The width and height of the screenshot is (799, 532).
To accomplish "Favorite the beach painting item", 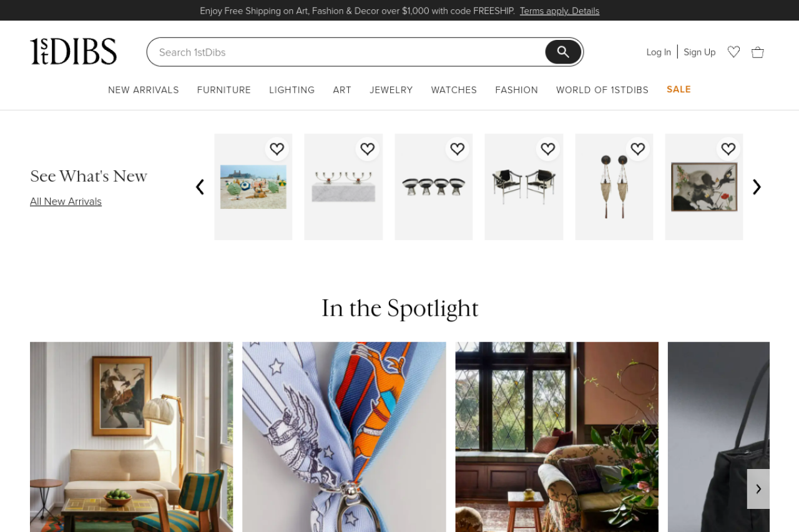I will 277,149.
